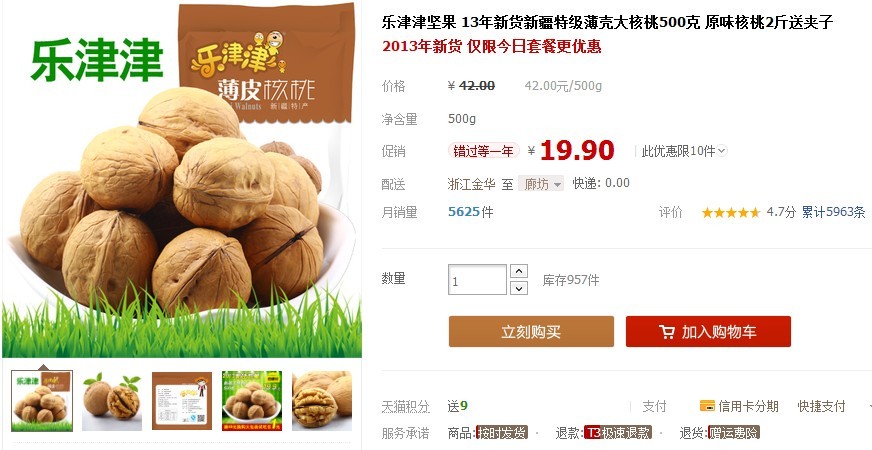Click the 5625 monthly sales count
The height and width of the screenshot is (450, 872).
point(464,212)
